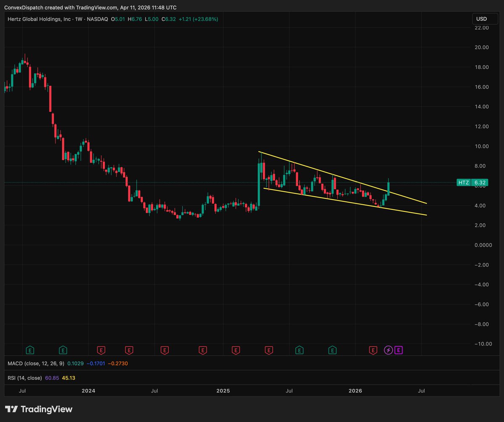
Task: Click the 2025 label on time axis
Action: point(223,390)
